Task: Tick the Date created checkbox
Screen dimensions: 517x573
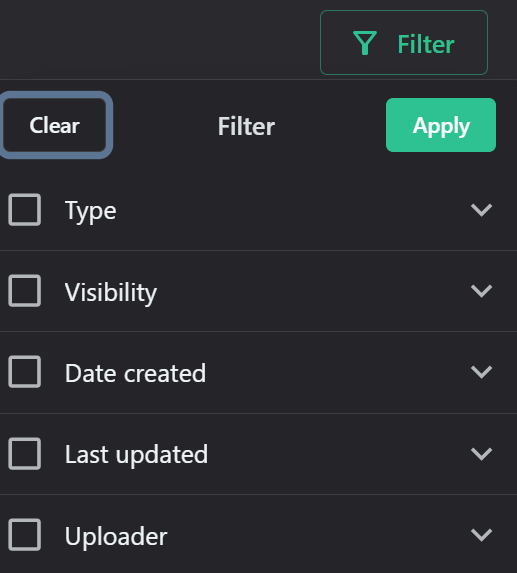Action: 24,372
